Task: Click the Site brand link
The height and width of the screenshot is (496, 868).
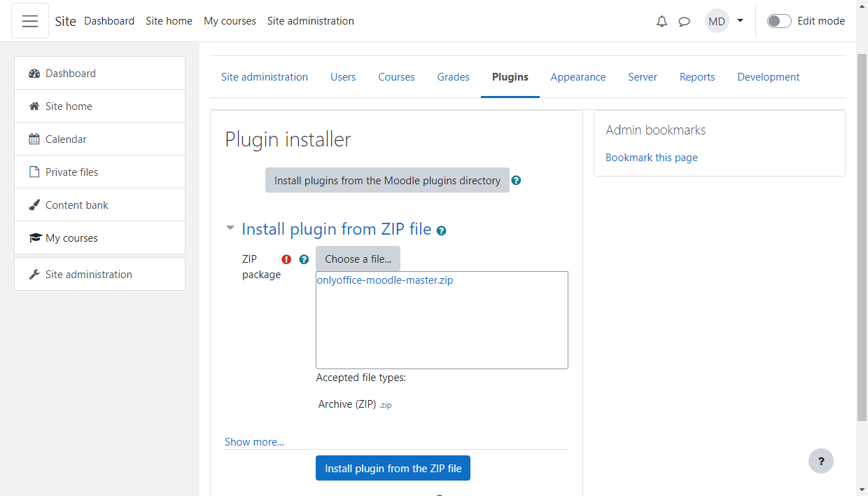Action: 65,21
